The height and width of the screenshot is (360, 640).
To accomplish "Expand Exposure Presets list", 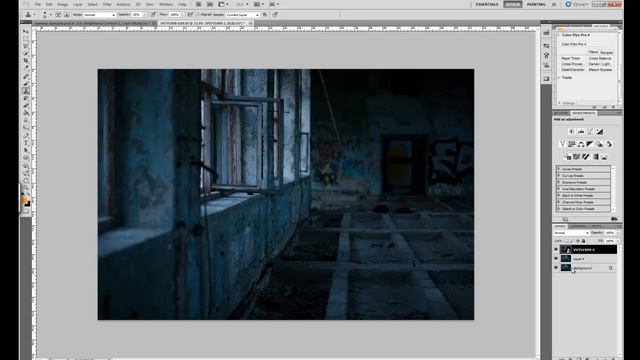I will tap(559, 182).
